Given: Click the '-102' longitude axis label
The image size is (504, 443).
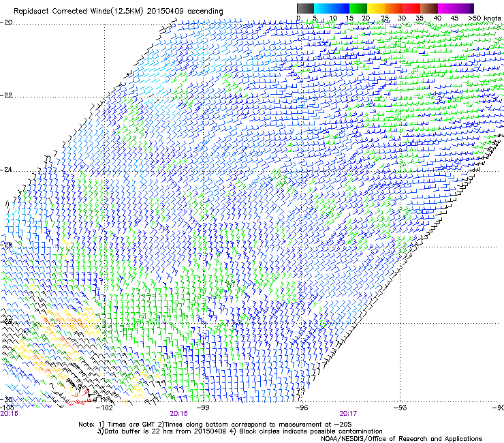Looking at the screenshot, I should (105, 408).
